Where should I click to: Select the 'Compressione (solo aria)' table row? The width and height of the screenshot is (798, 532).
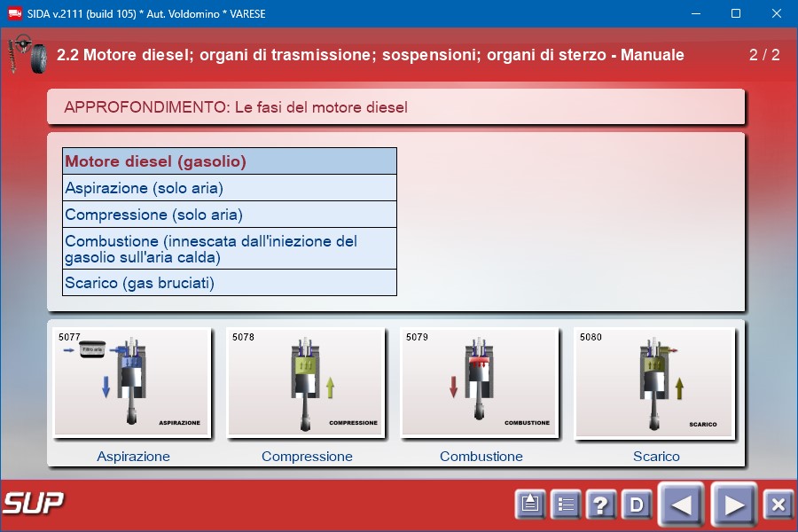tap(229, 215)
